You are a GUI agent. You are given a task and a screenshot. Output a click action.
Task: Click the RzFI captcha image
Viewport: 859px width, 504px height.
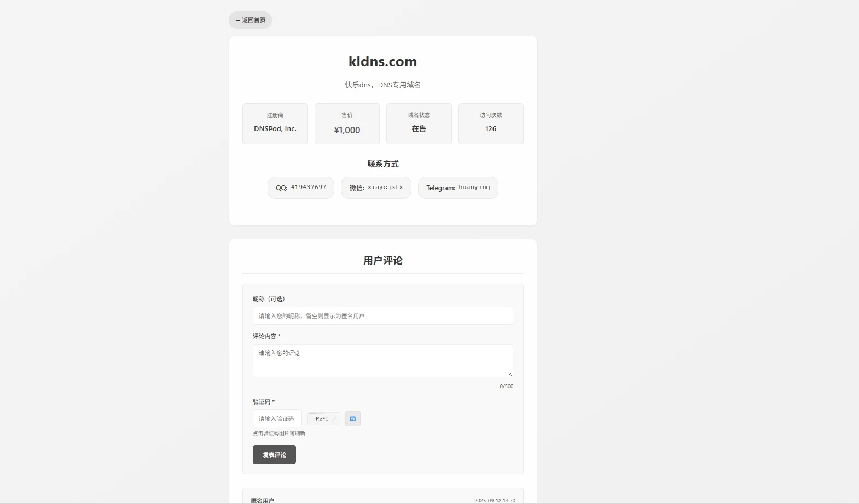(x=323, y=419)
